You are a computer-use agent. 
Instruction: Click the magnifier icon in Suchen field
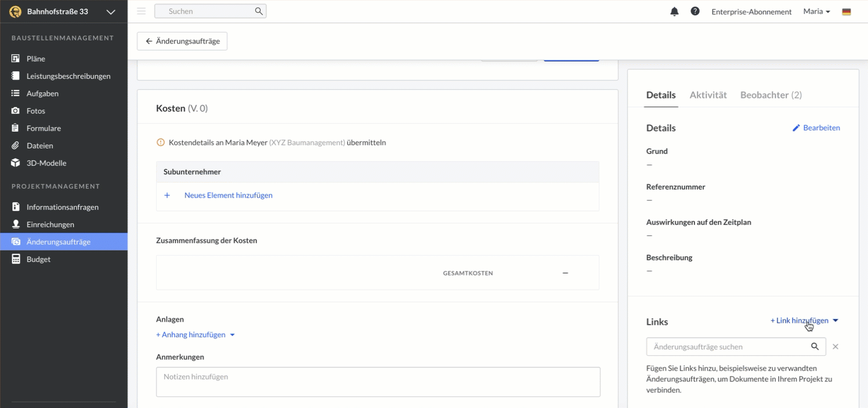(259, 11)
